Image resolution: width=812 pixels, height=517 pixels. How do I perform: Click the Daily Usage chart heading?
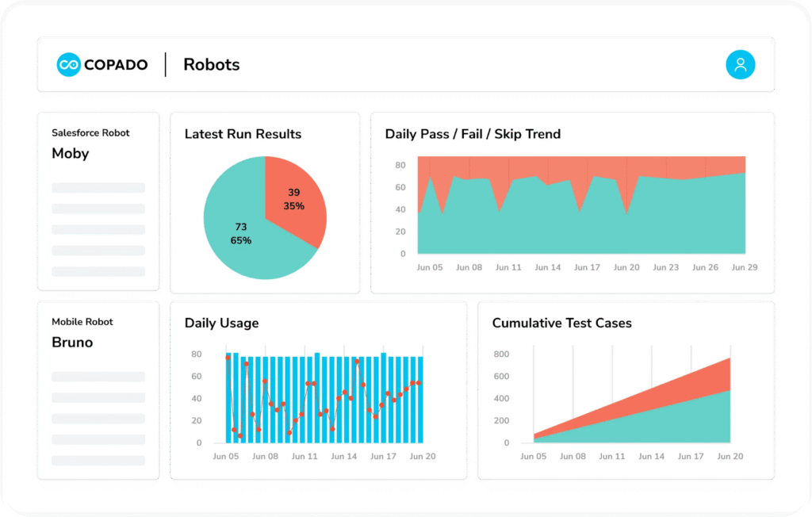(221, 323)
